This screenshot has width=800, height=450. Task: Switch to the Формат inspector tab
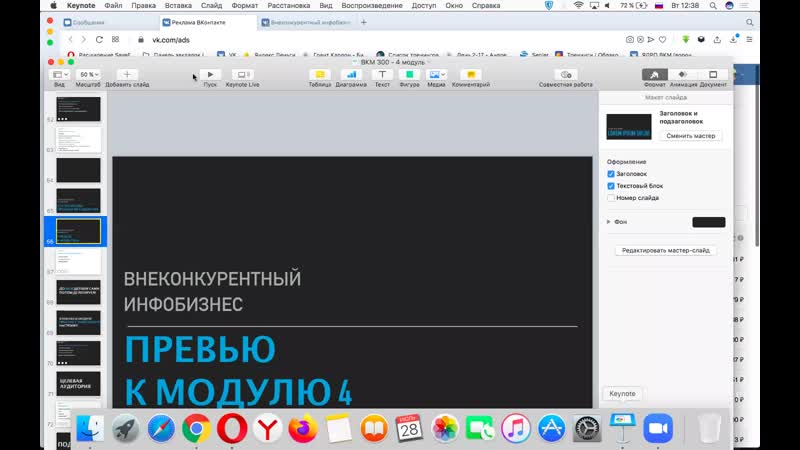[x=655, y=74]
